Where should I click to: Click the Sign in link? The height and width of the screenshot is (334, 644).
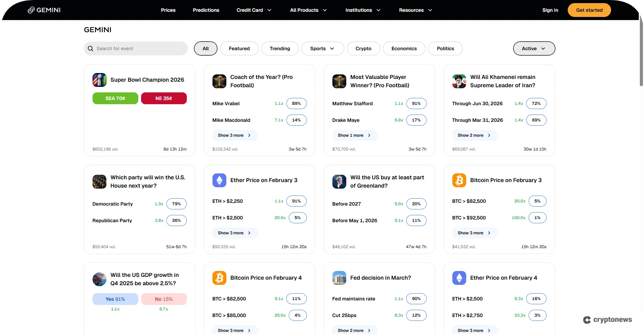pyautogui.click(x=550, y=10)
